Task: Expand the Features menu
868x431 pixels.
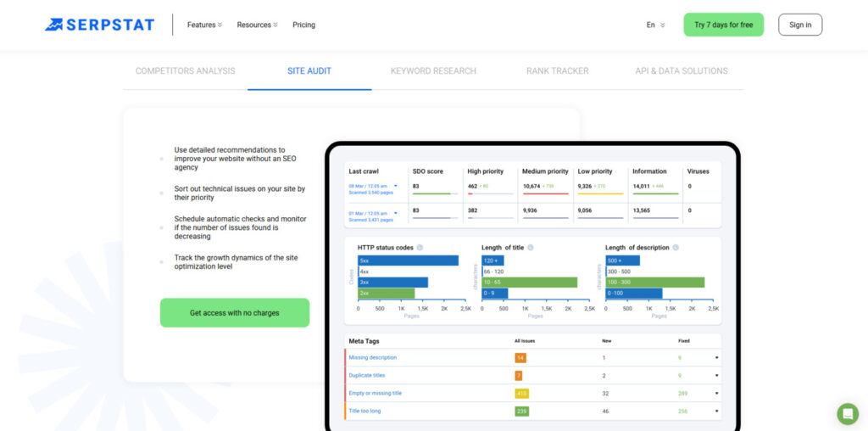Action: click(x=204, y=25)
